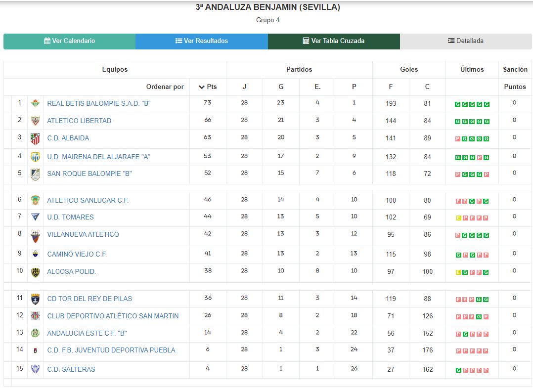Open CLUB DEPORTIVO ATLÉTICO SAN MARTIN link

113,316
